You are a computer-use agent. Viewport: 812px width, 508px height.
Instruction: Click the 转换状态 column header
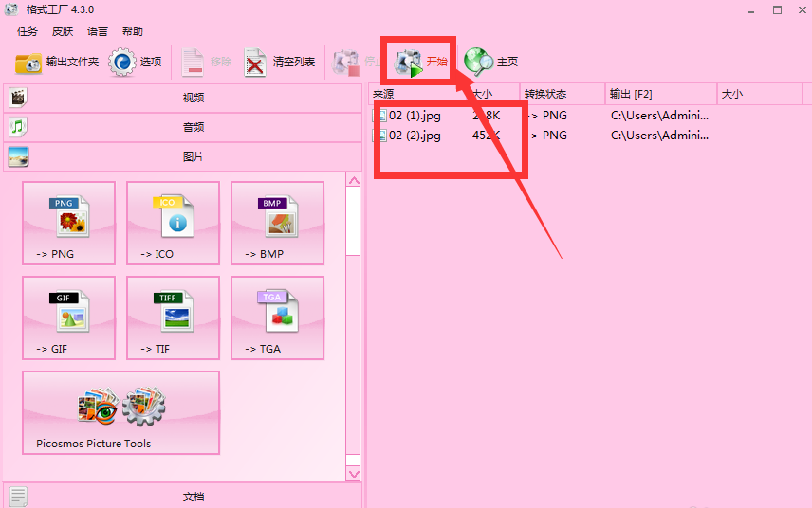pyautogui.click(x=563, y=94)
